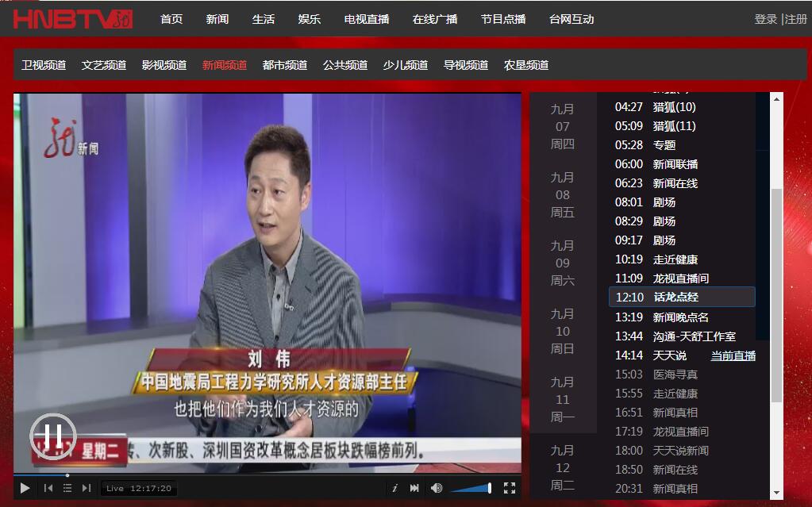Select the date 九月 11 周一
This screenshot has width=812, height=507.
pos(563,399)
